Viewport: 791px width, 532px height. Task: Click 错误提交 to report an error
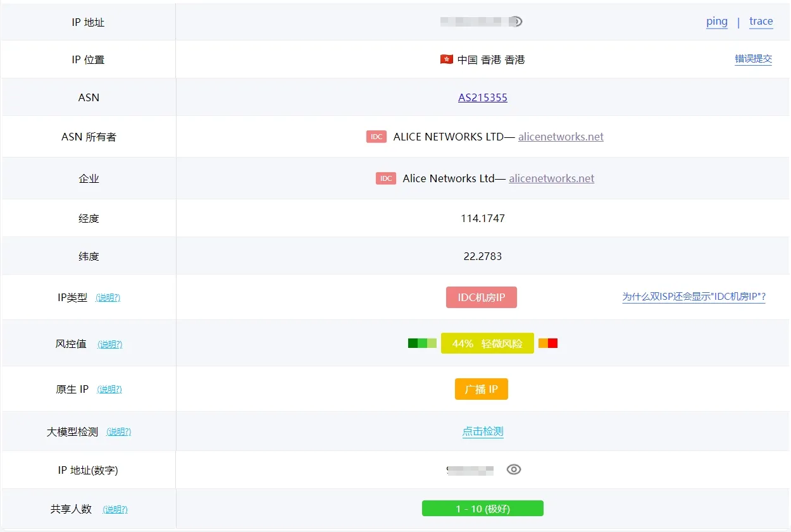click(x=753, y=59)
